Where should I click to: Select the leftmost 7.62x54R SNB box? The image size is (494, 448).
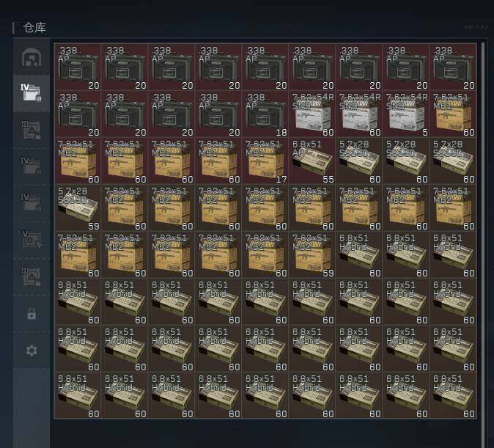311,114
